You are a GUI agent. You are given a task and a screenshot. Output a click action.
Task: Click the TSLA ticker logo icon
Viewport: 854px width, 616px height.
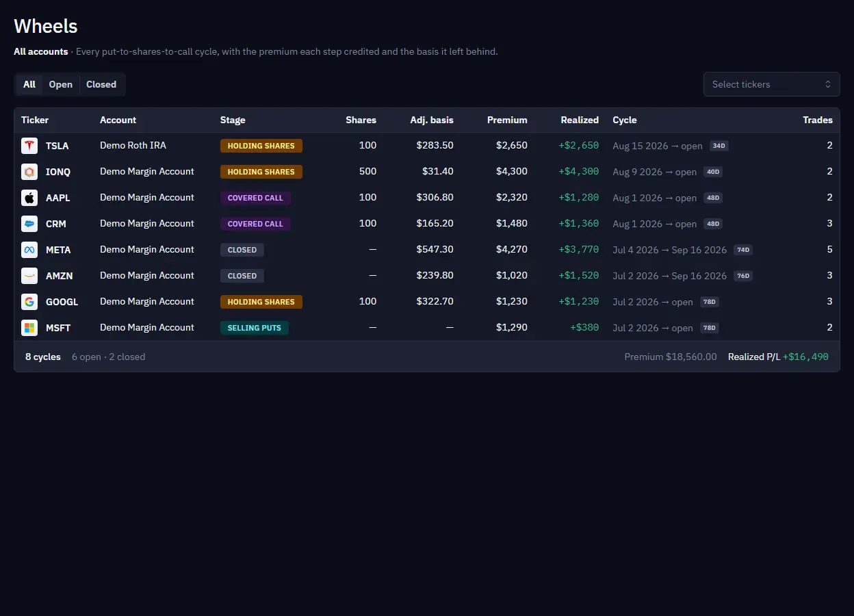[29, 146]
